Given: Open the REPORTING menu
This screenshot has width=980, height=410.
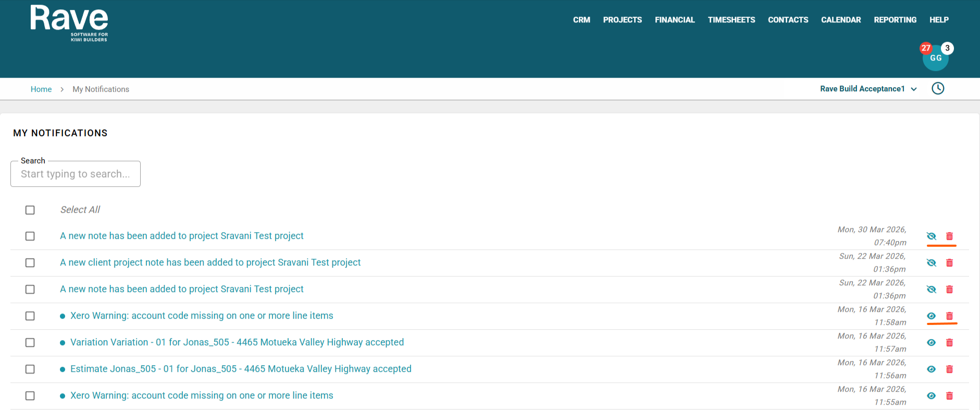Looking at the screenshot, I should pyautogui.click(x=895, y=20).
